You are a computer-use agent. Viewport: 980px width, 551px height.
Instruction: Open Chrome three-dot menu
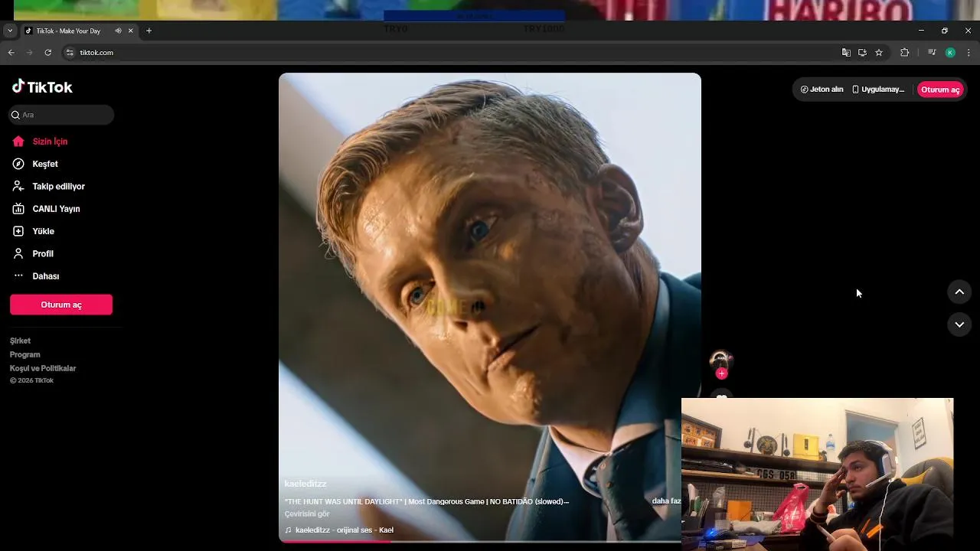pyautogui.click(x=969, y=53)
